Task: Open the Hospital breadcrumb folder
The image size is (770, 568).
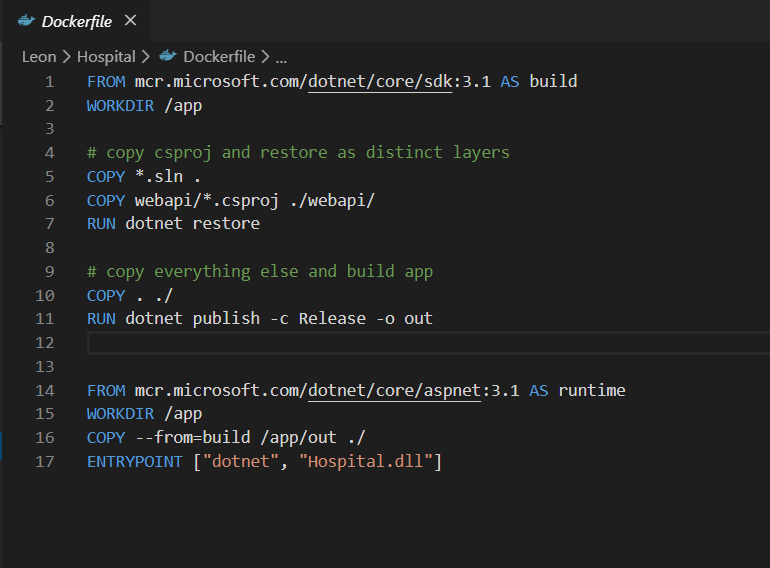Action: point(105,57)
